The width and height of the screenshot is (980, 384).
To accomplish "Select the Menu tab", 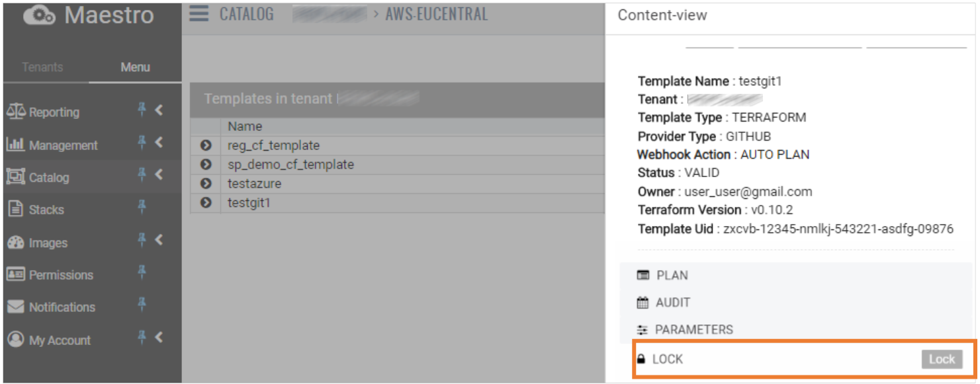I will coord(135,67).
